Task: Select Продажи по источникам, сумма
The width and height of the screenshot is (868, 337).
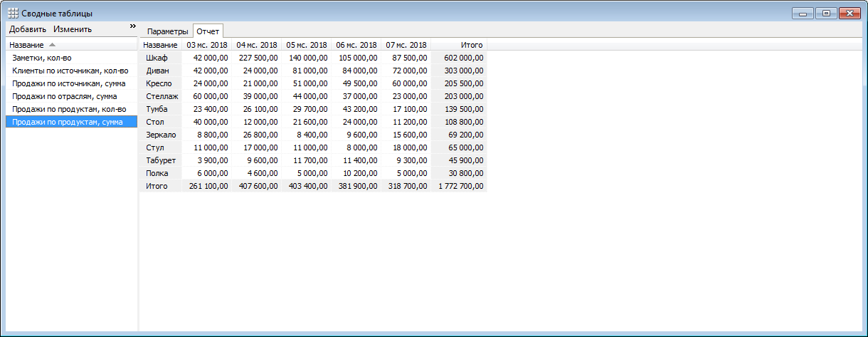Action: (x=69, y=83)
